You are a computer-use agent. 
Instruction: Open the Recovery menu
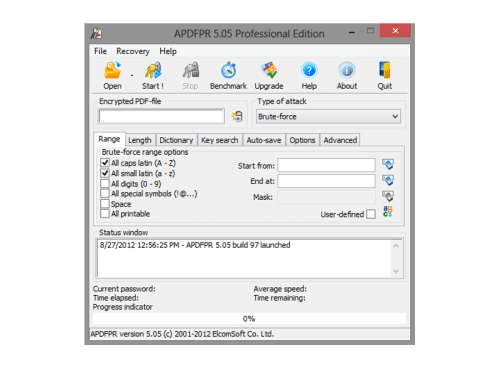click(x=133, y=51)
